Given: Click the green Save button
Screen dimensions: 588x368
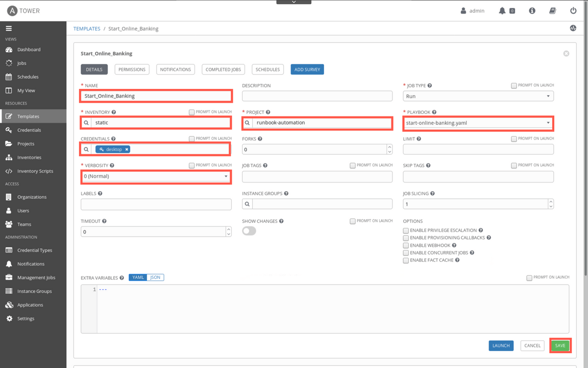Looking at the screenshot, I should 560,346.
